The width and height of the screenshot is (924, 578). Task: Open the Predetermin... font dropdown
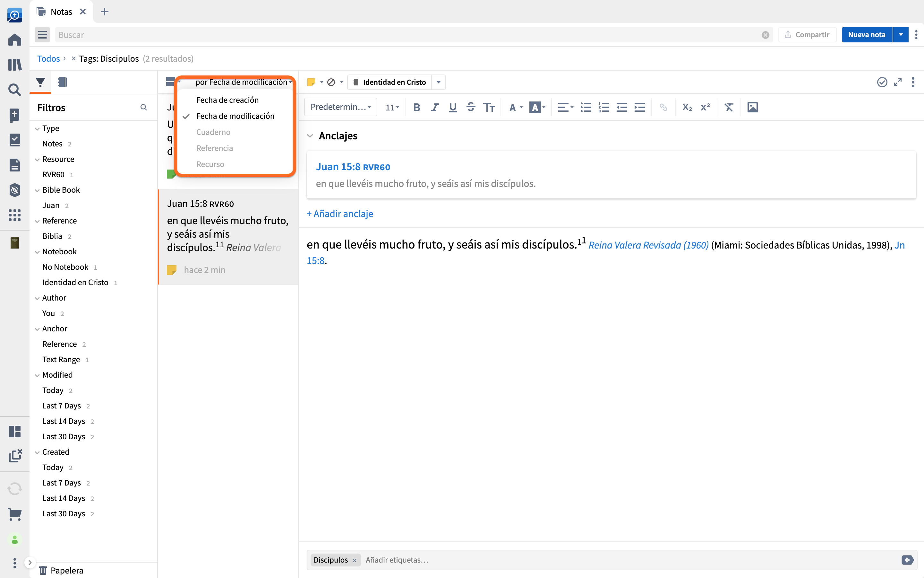click(340, 108)
